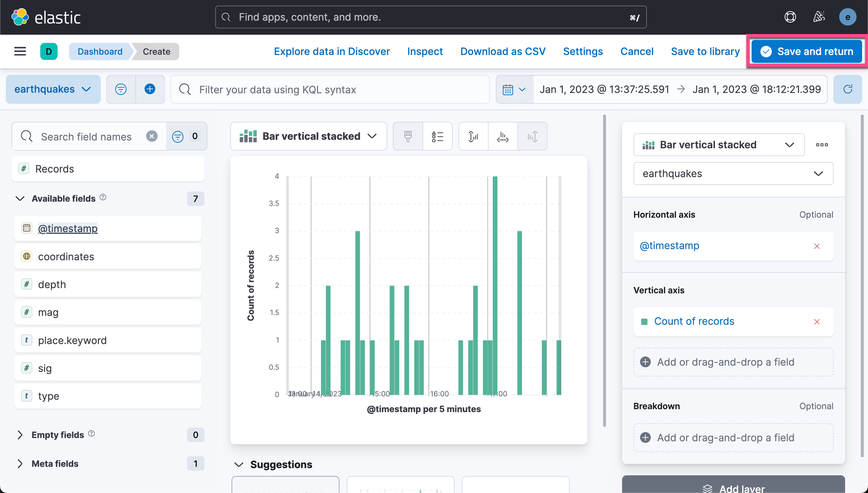
Task: Open the newsfeed celebration icon
Action: point(819,17)
